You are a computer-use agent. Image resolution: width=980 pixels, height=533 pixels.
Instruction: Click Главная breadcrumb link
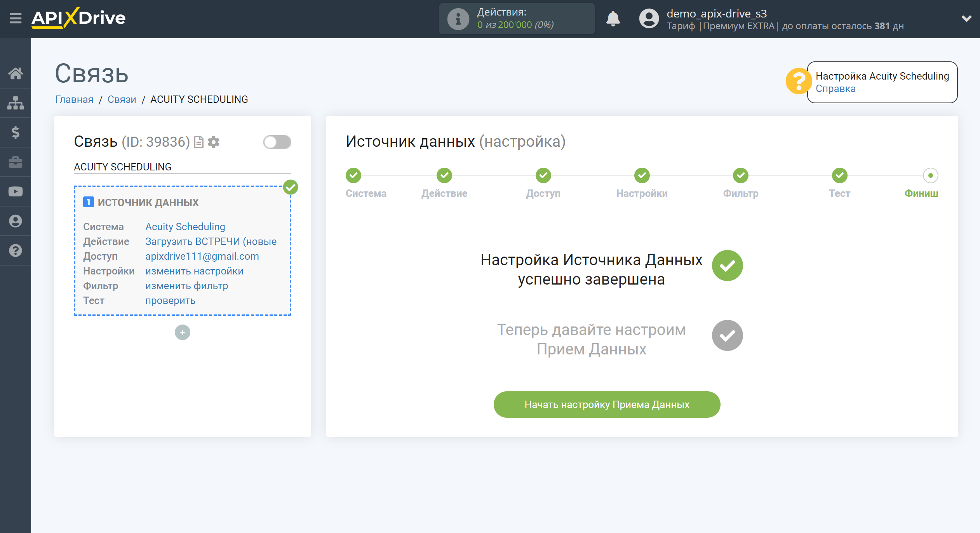tap(74, 99)
